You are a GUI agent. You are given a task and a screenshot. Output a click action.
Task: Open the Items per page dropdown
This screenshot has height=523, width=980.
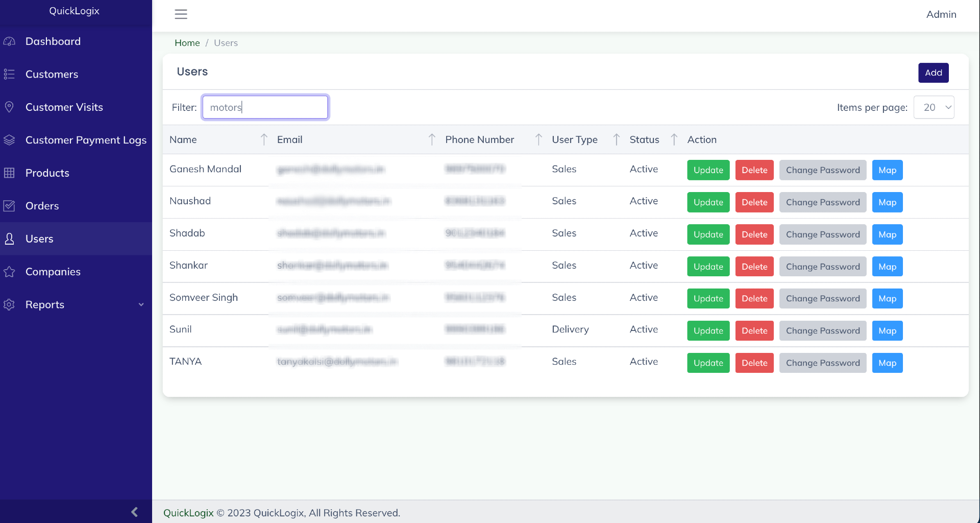click(934, 107)
